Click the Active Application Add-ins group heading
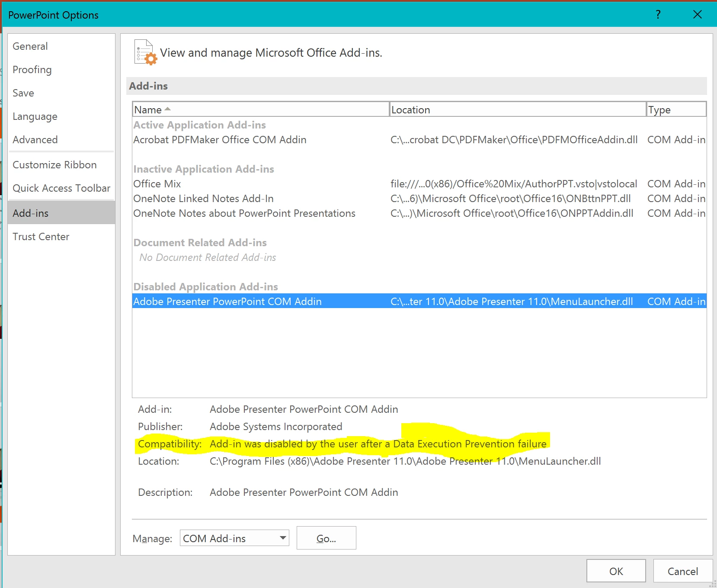Image resolution: width=717 pixels, height=588 pixels. (199, 125)
